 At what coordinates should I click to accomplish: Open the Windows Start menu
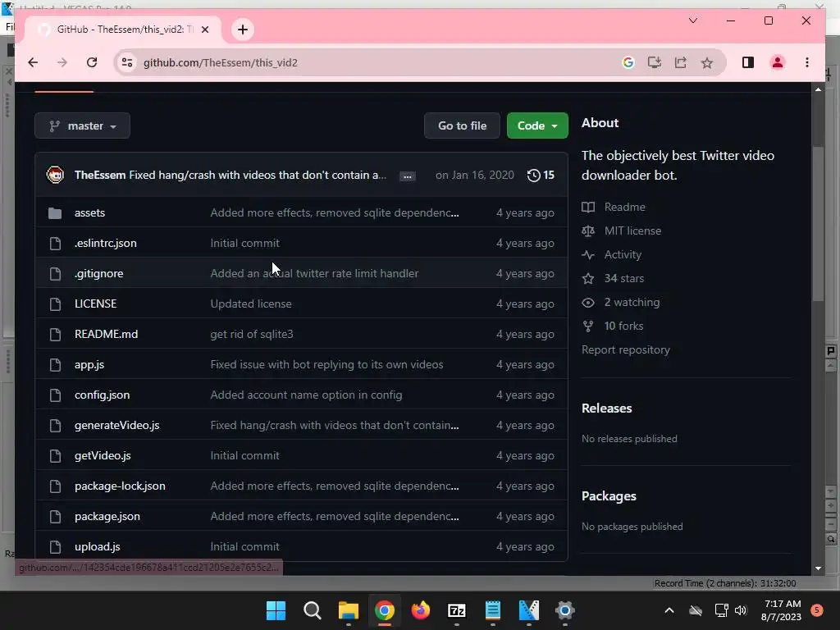pos(276,610)
